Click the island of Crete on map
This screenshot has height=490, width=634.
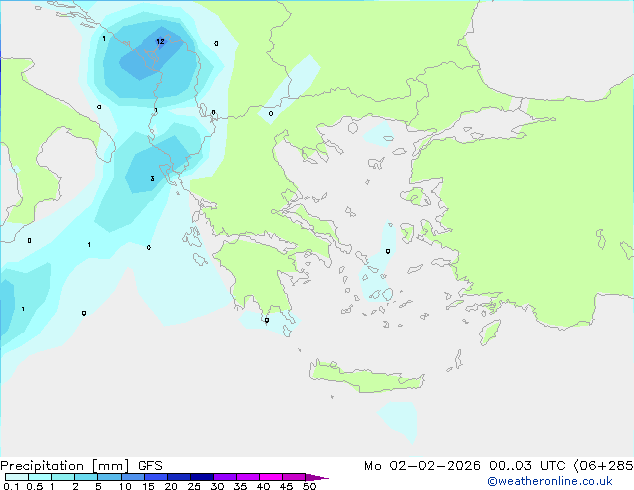pos(366,377)
